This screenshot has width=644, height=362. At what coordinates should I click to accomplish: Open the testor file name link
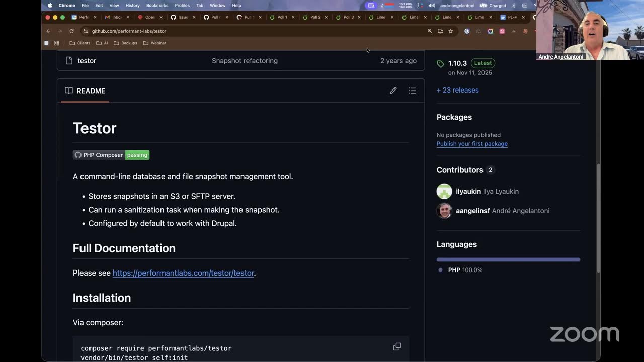tap(87, 61)
